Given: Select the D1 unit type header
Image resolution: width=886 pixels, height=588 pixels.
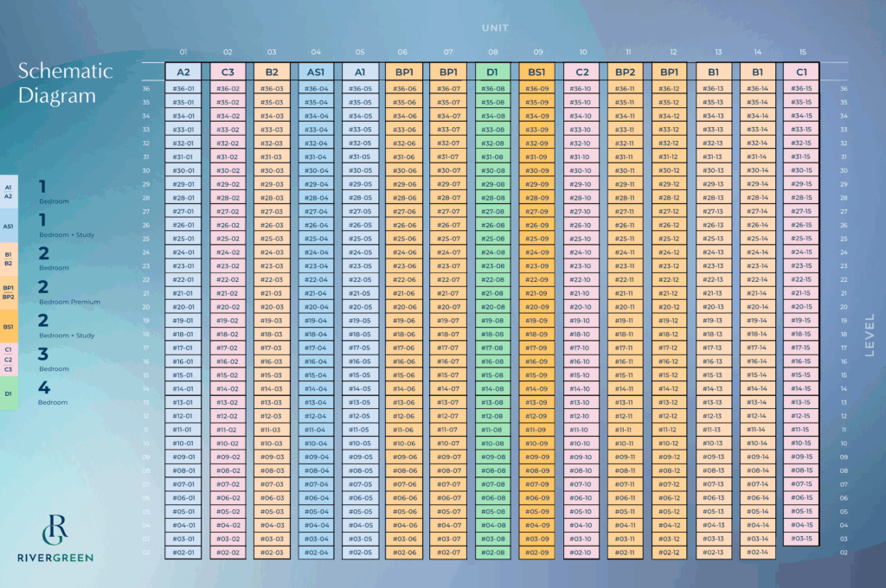Looking at the screenshot, I should point(491,73).
